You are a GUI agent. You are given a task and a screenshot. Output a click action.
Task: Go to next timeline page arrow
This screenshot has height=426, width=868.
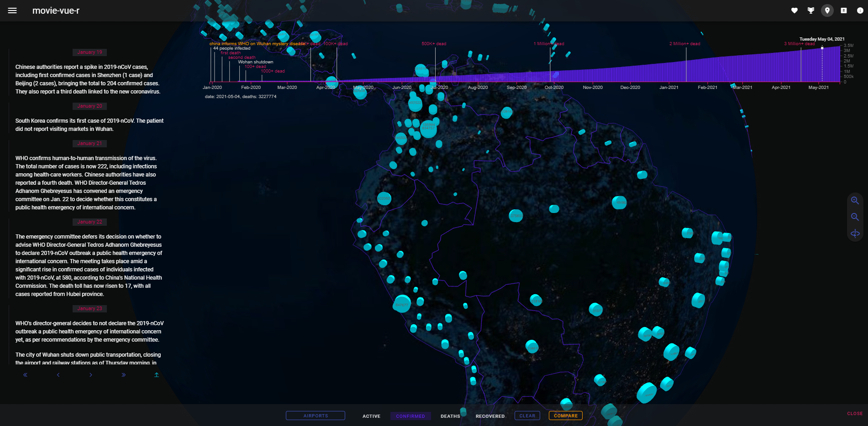tap(91, 375)
